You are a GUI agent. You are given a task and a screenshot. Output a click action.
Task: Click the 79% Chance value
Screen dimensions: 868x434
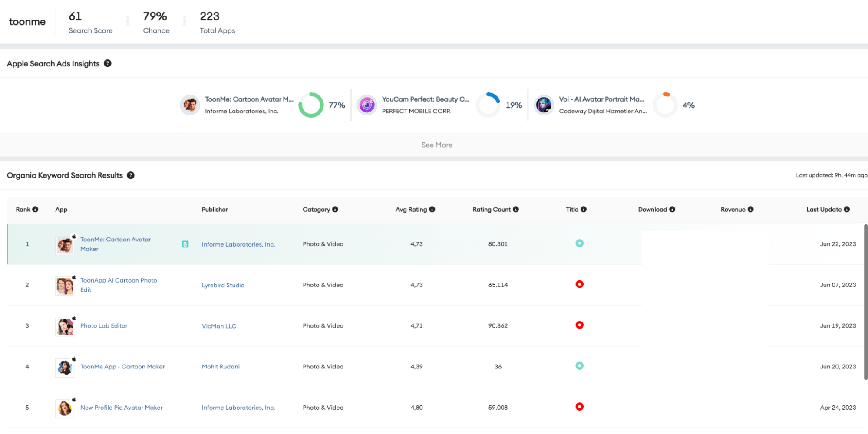155,16
